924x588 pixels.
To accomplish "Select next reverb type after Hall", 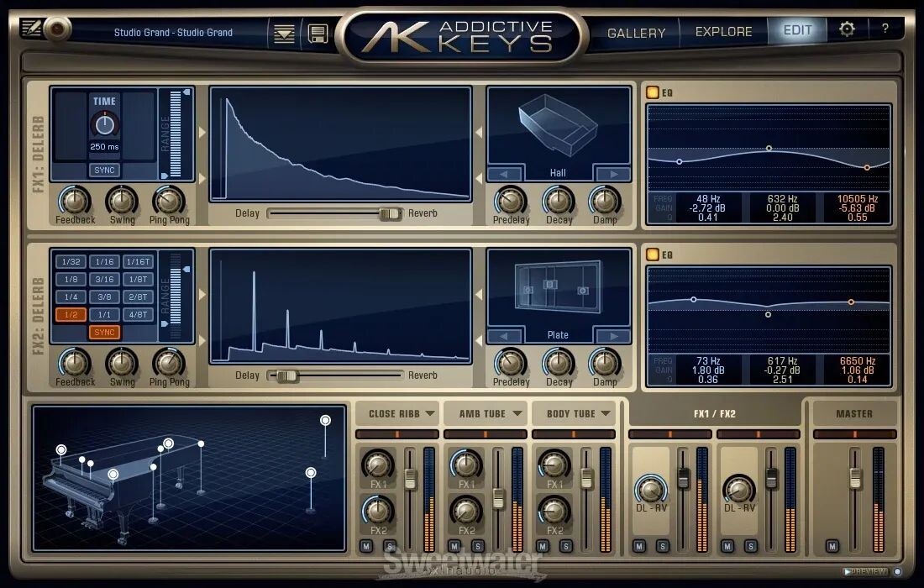I will tap(612, 174).
